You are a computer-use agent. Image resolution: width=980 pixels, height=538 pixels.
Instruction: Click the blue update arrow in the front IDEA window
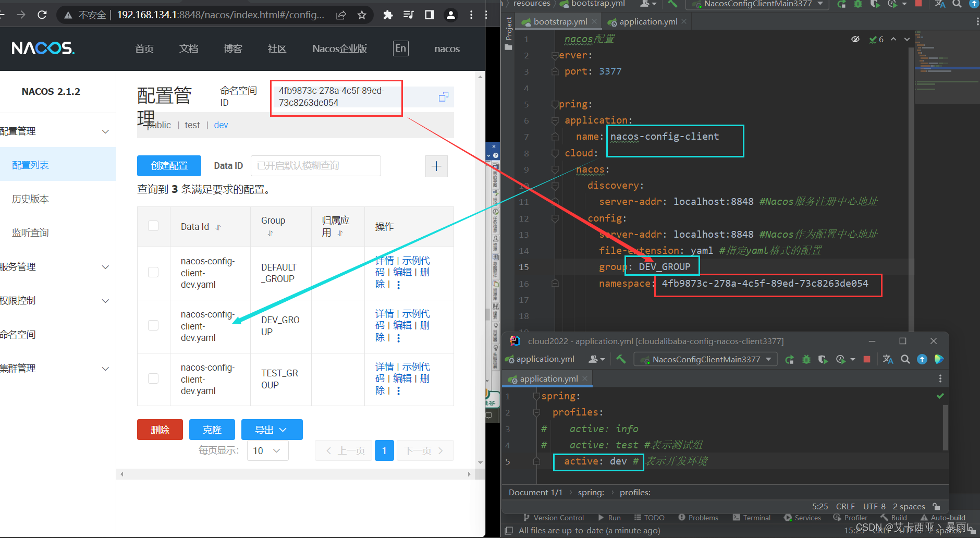click(x=922, y=359)
